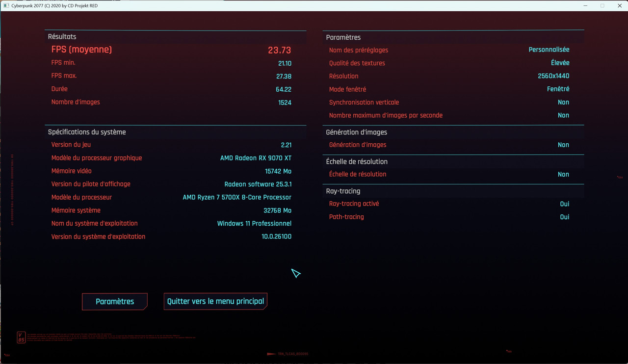
Task: Click the texture quality value 'Élevée'
Action: tap(560, 63)
